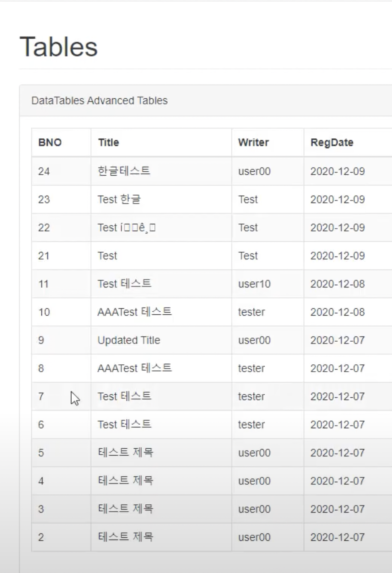Click '테스트 제목' title in row 4

pyautogui.click(x=126, y=481)
